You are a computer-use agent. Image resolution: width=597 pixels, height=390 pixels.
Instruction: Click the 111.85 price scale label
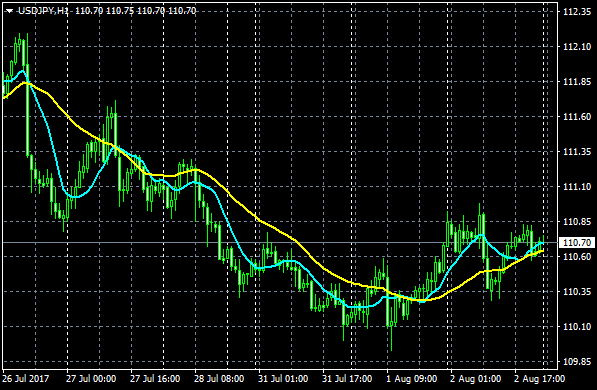(577, 82)
